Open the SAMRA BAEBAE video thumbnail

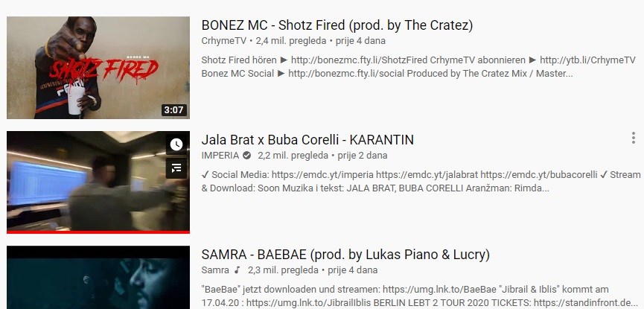(98, 278)
